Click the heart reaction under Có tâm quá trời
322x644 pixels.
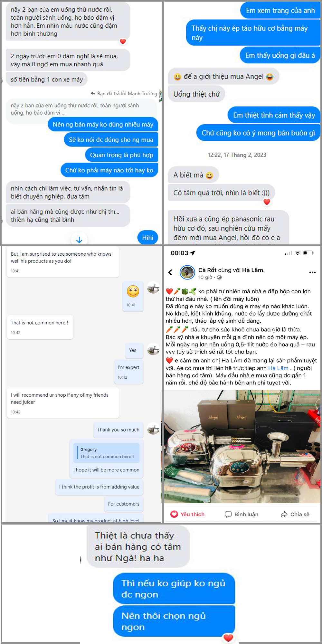pos(267,202)
